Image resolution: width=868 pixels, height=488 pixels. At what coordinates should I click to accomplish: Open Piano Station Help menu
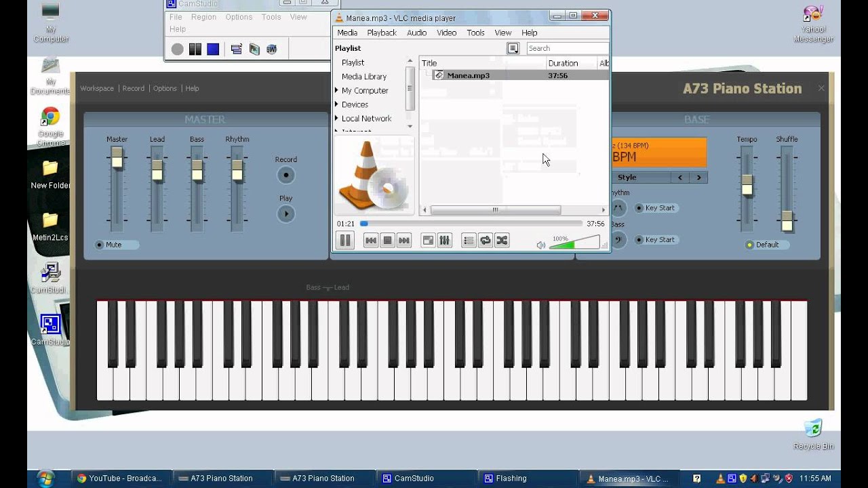[192, 88]
